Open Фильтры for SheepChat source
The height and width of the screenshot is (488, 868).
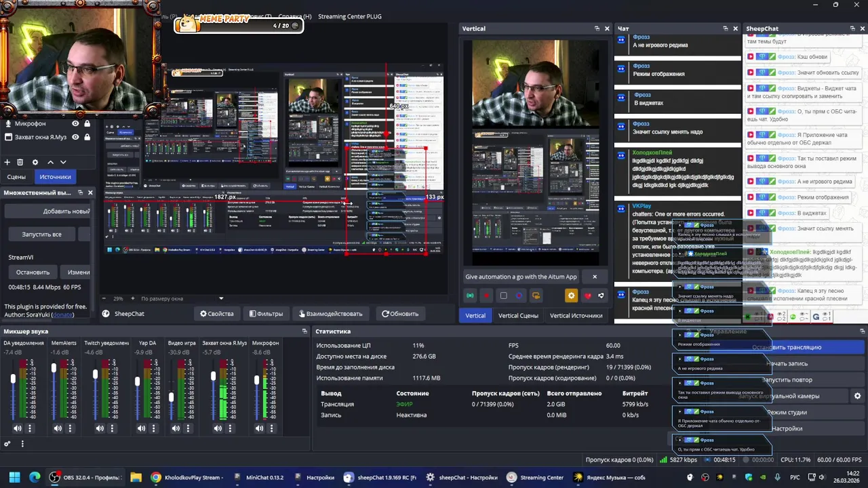point(265,314)
